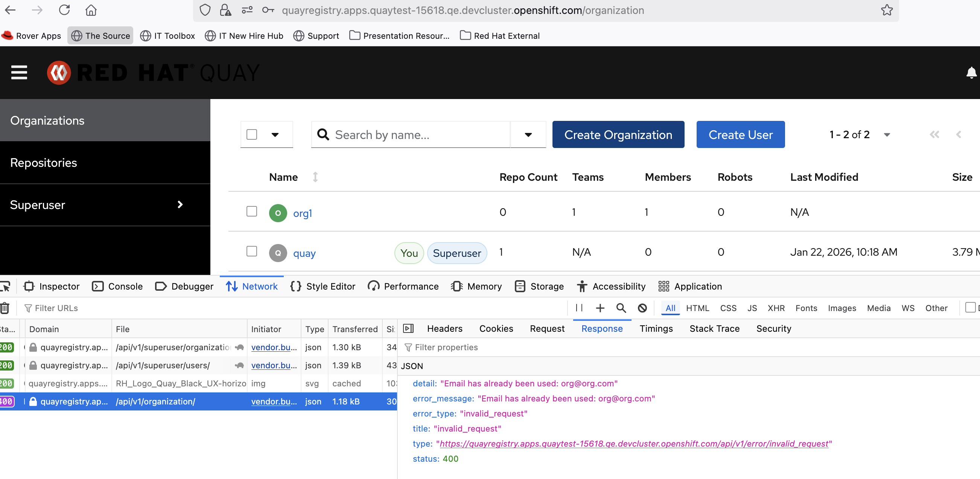The width and height of the screenshot is (980, 479).
Task: Switch to the Headers response tab
Action: [x=444, y=328]
